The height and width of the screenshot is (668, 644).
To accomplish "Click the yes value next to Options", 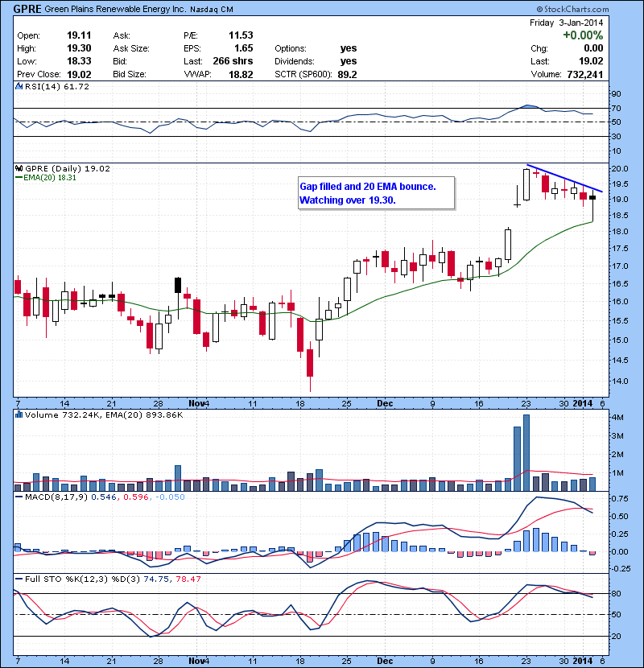I will coord(349,48).
